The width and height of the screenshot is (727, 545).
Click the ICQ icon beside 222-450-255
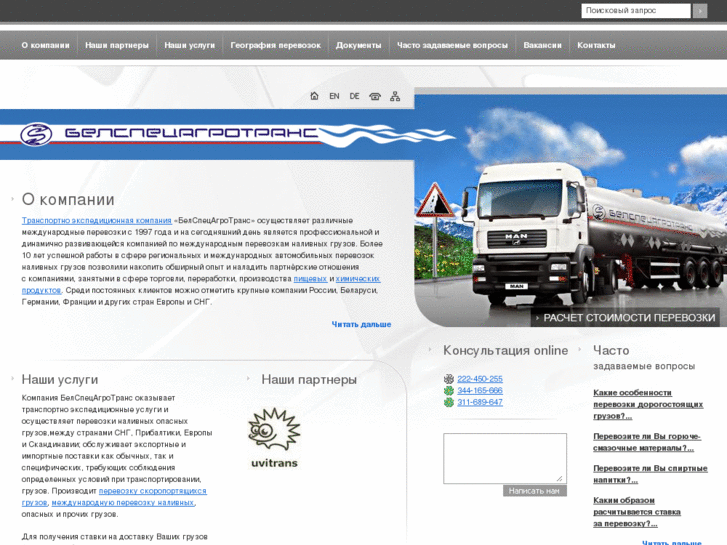pyautogui.click(x=448, y=379)
